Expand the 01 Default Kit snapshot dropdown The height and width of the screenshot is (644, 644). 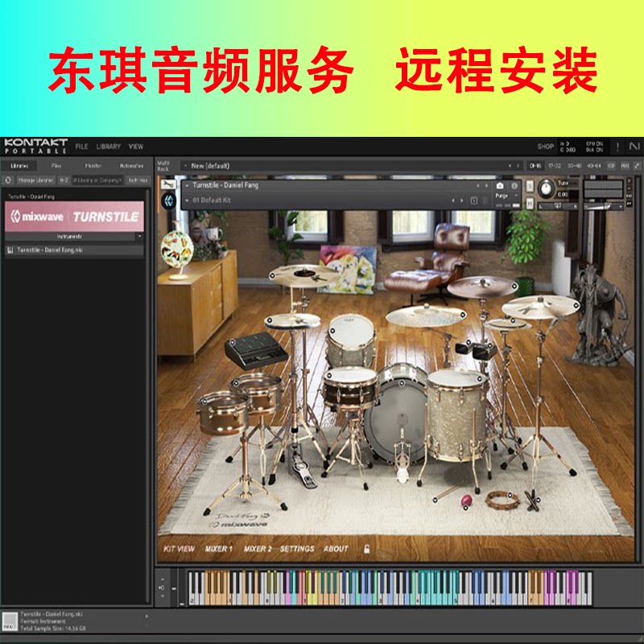(x=187, y=200)
